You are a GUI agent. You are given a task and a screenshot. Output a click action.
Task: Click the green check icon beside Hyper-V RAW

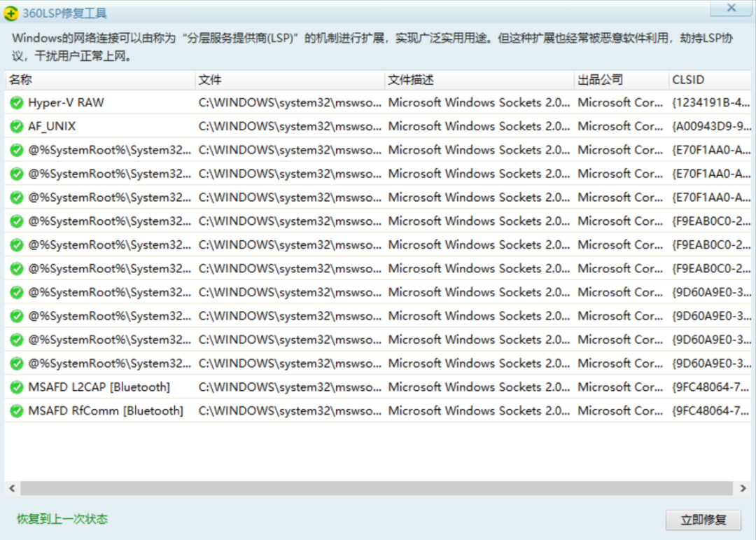point(16,102)
